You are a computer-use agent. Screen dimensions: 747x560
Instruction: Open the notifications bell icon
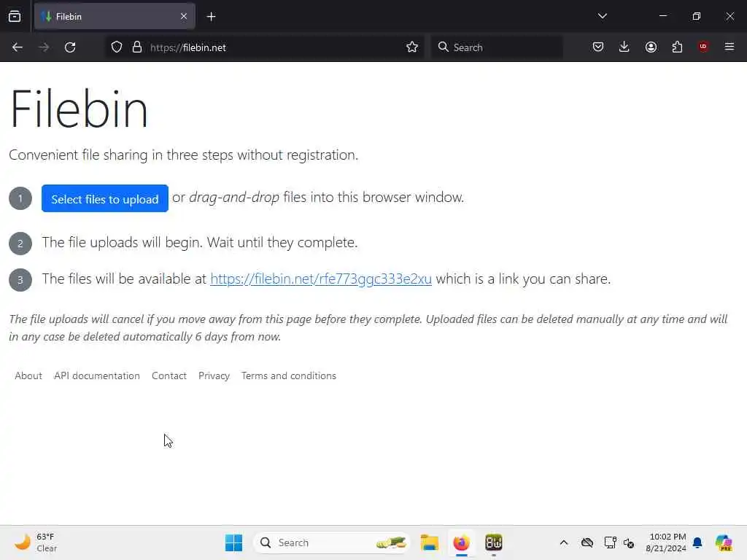pyautogui.click(x=697, y=542)
